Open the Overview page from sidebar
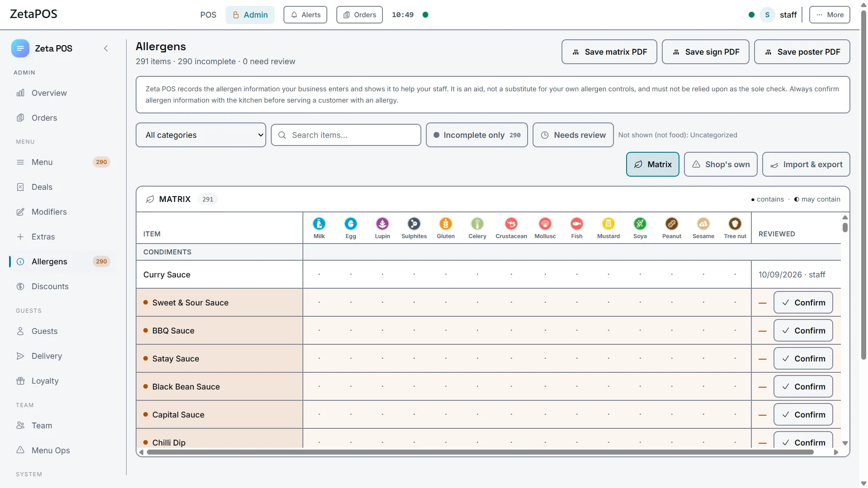868x488 pixels. 63,93
